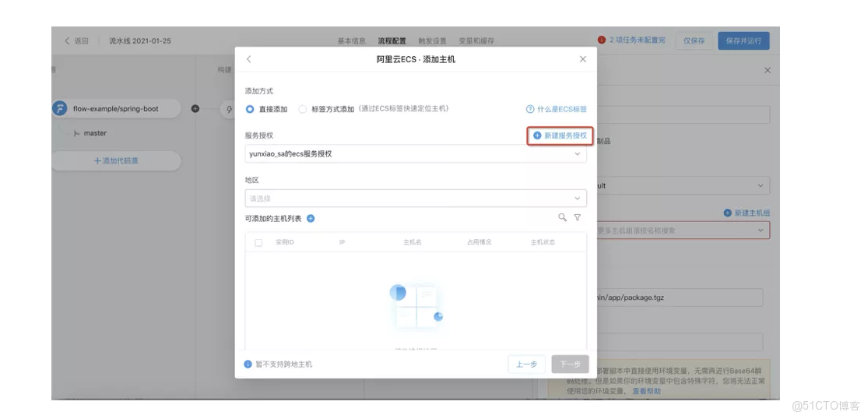Viewport: 868px width, 419px height.
Task: Open the 地区 region dropdown
Action: (x=416, y=198)
